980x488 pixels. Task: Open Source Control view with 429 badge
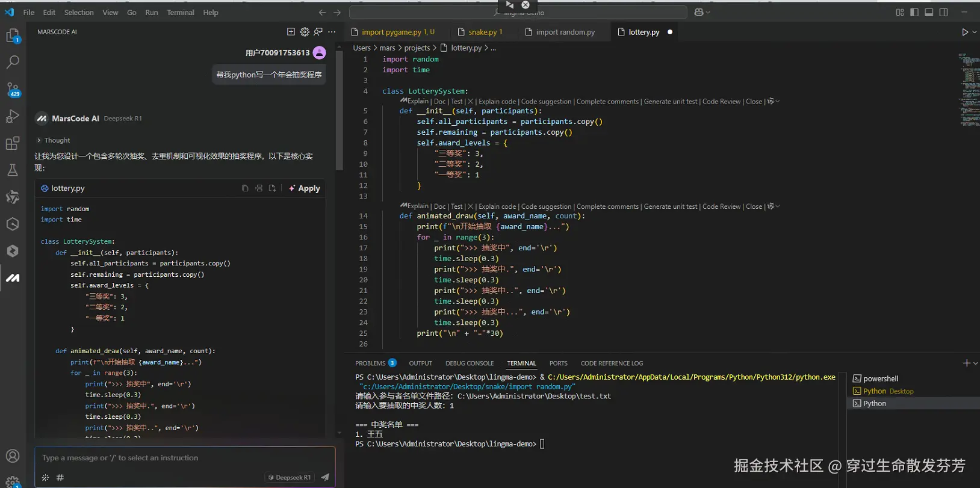tap(13, 90)
